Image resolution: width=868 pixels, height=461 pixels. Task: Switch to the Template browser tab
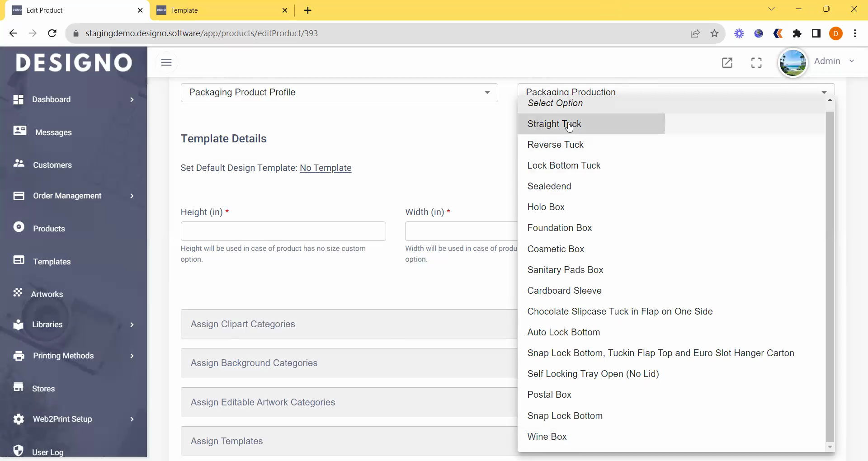222,10
